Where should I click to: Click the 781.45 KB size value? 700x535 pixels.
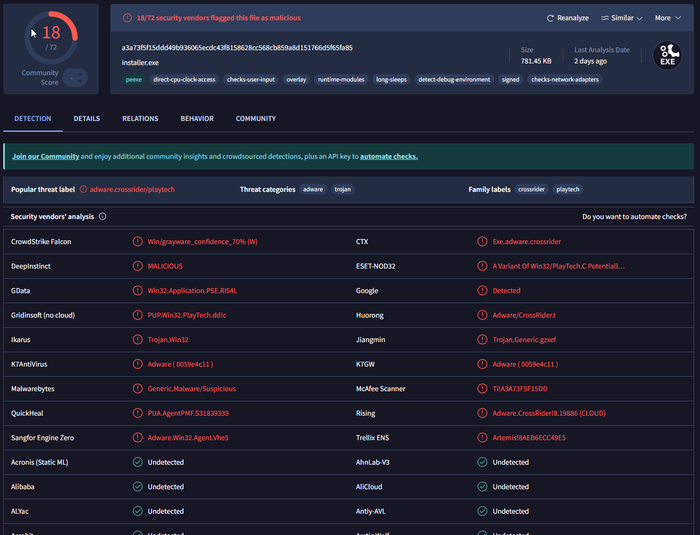[536, 61]
